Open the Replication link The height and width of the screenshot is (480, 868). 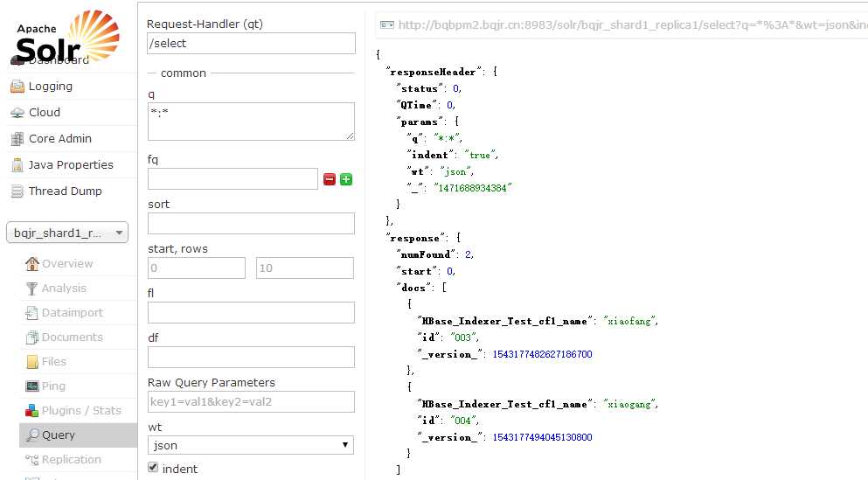(x=72, y=460)
